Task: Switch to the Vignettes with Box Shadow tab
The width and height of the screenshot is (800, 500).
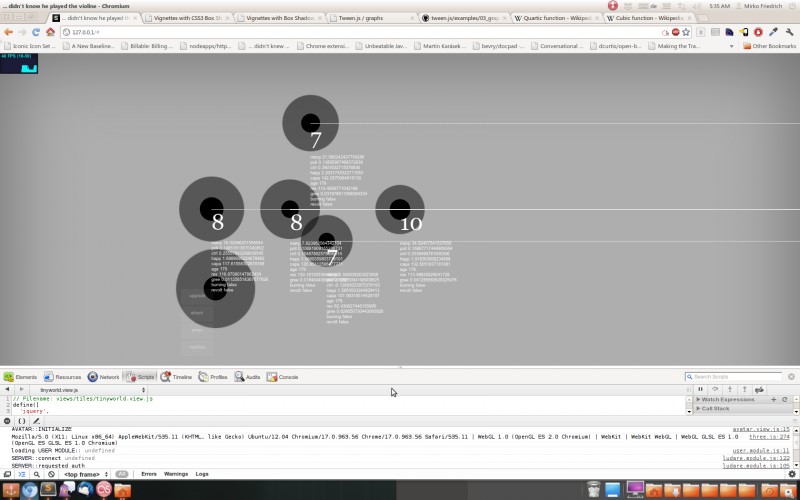Action: click(x=278, y=18)
